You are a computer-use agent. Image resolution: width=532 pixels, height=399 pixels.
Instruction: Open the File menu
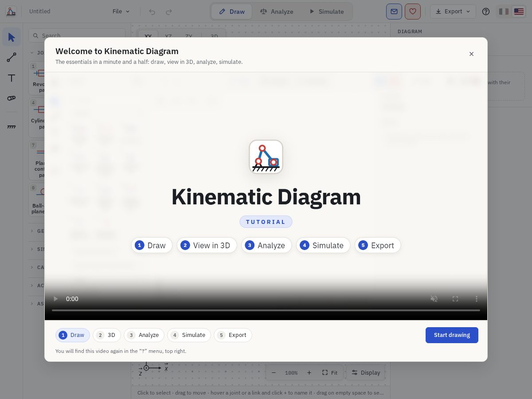pos(121,12)
